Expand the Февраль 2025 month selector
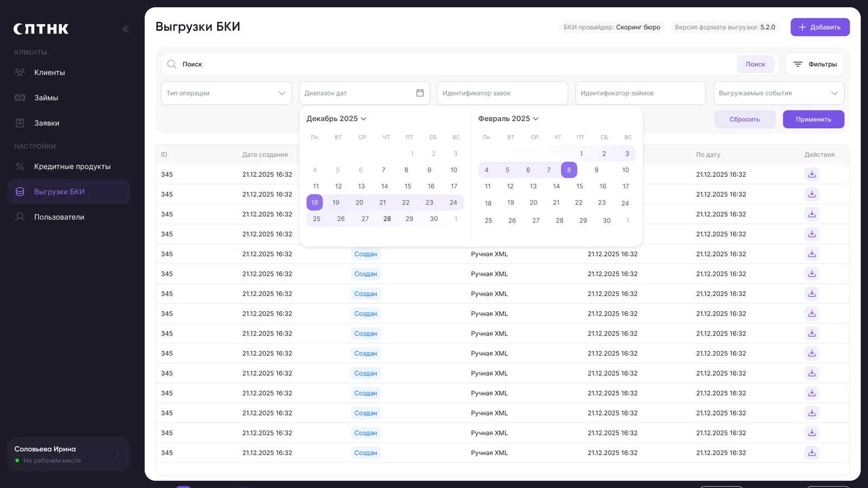The width and height of the screenshot is (868, 488). pos(508,118)
